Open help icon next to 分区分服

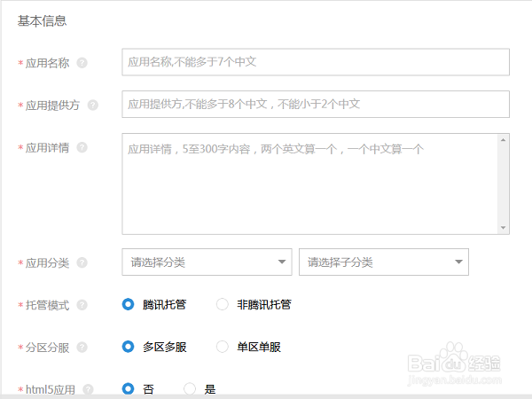[82, 347]
